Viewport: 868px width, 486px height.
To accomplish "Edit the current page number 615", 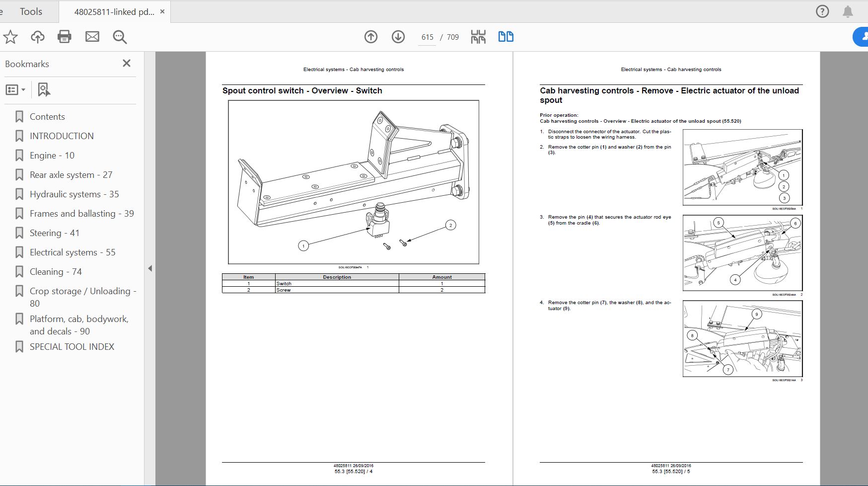I will coord(427,37).
